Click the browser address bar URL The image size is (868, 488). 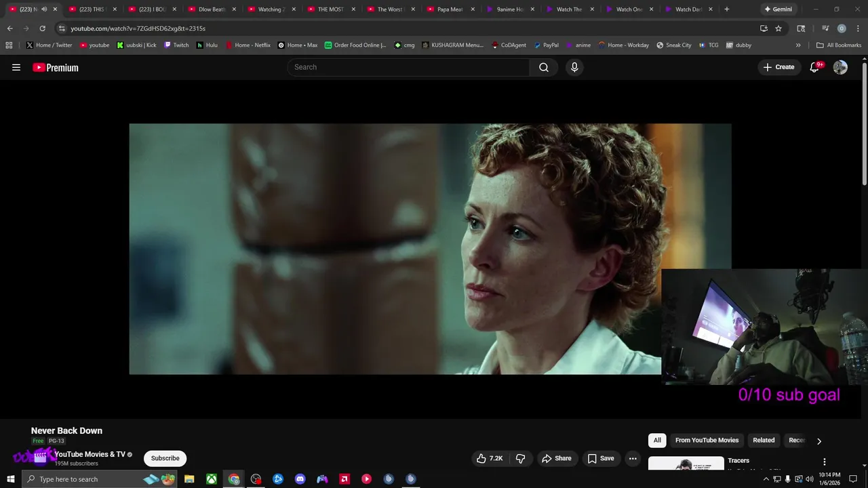[x=138, y=28]
